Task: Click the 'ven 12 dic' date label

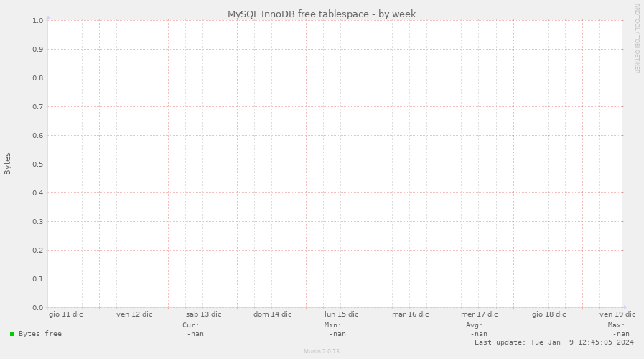Action: coord(134,314)
